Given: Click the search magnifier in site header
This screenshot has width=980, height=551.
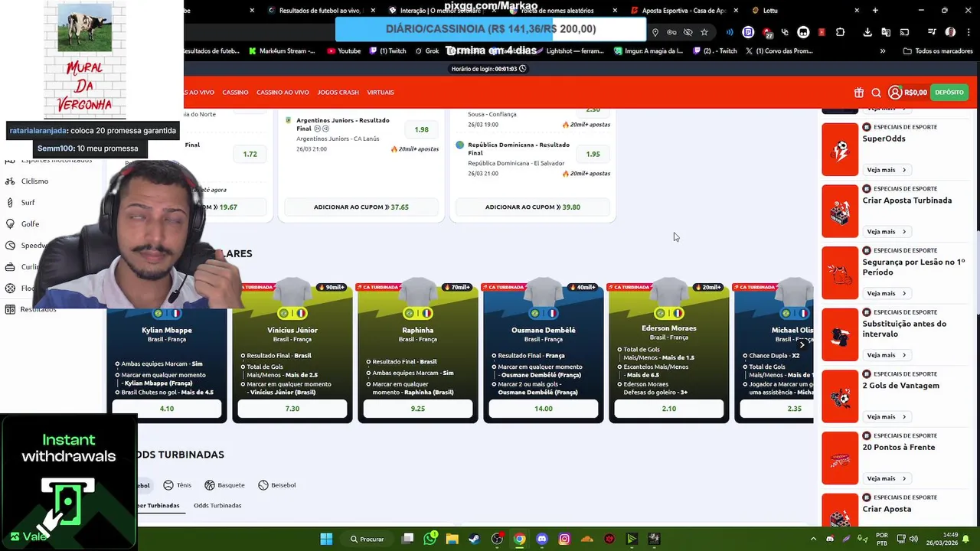Looking at the screenshot, I should (876, 93).
